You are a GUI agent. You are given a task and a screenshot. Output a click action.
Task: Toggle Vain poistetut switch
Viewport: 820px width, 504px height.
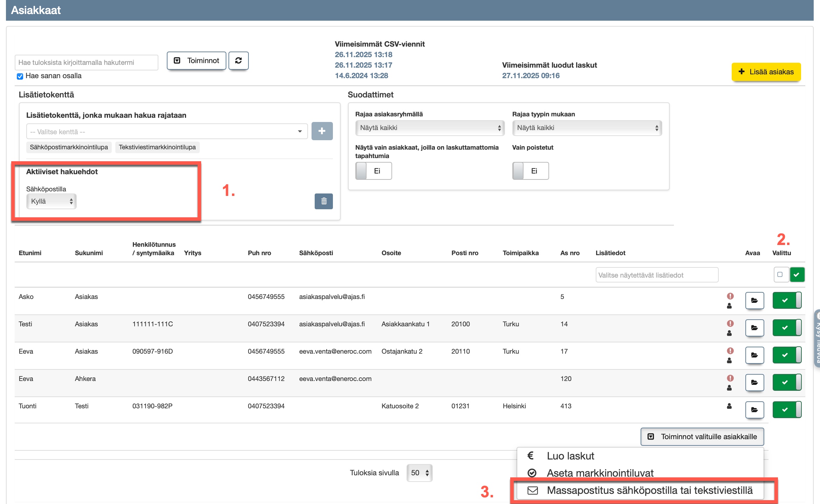click(530, 171)
